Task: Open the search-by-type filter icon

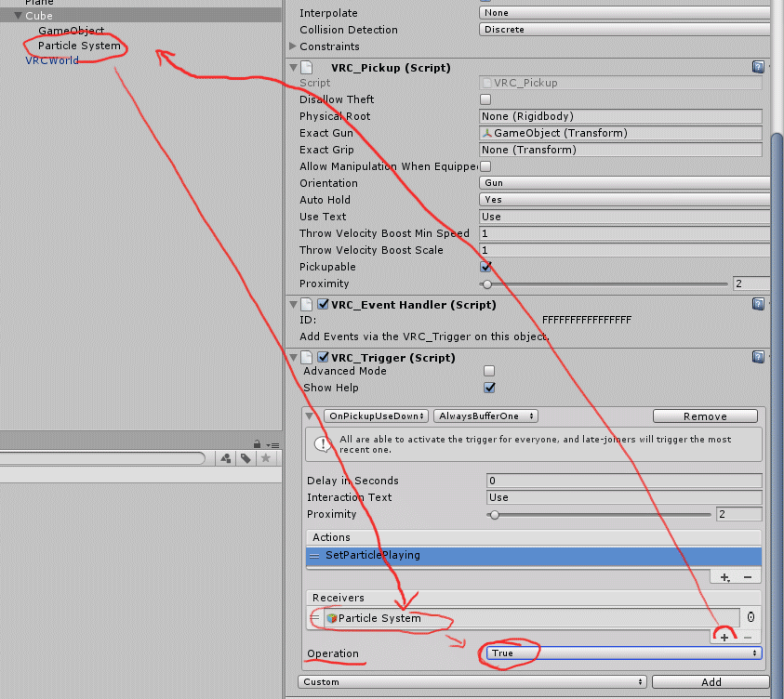Action: (x=225, y=458)
